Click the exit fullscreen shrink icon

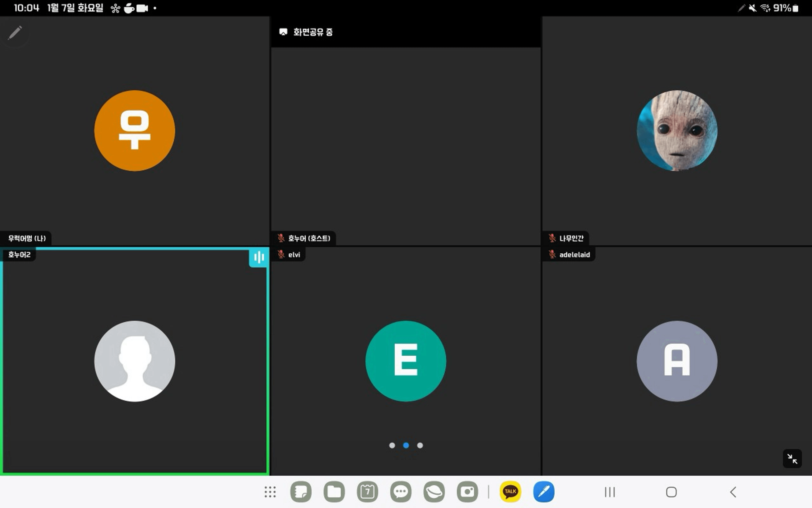(792, 459)
